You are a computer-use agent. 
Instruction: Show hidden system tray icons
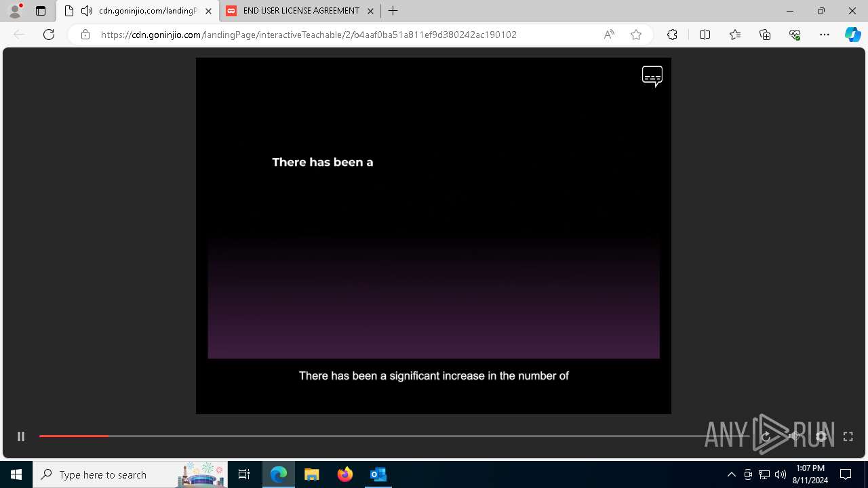731,474
